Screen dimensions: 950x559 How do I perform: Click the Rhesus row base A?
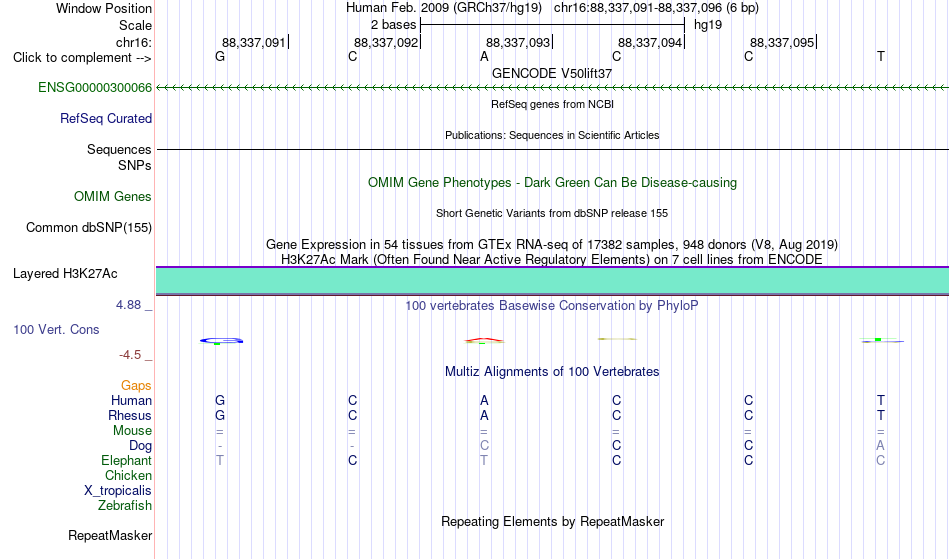pyautogui.click(x=484, y=416)
